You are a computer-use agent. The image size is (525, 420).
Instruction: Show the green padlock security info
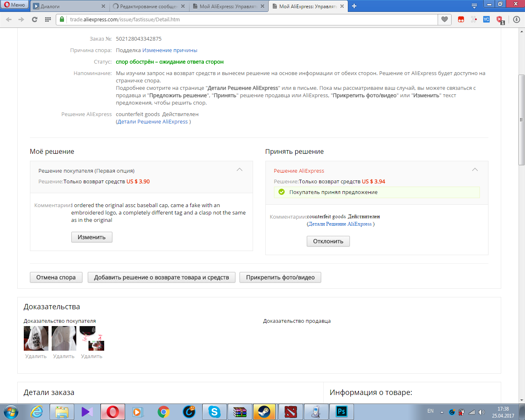coord(62,19)
